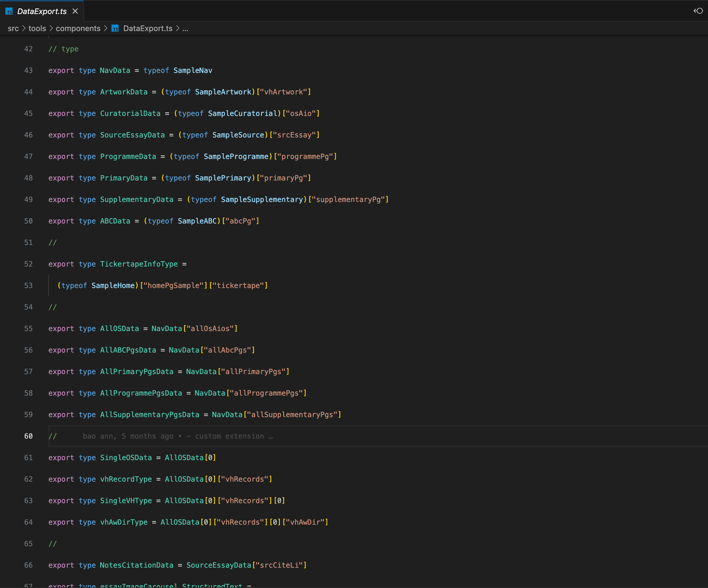
Task: Expand the components breadcrumb folder
Action: click(78, 29)
